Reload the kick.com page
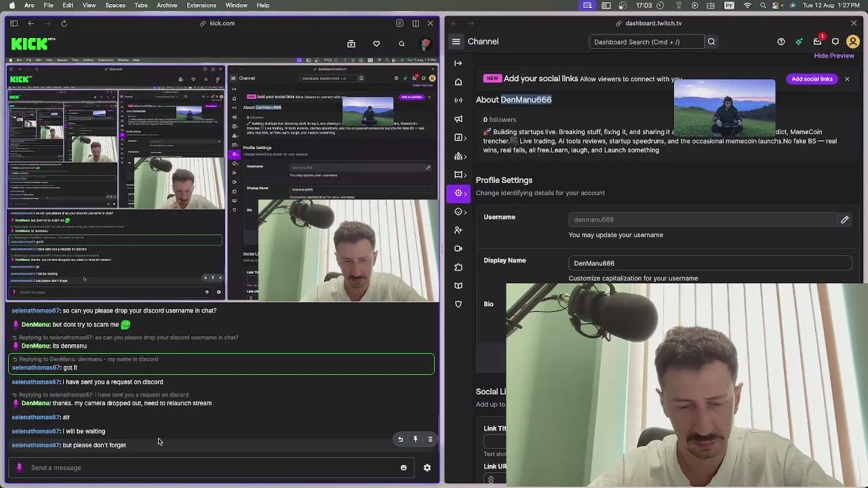The image size is (868, 488). click(x=64, y=23)
